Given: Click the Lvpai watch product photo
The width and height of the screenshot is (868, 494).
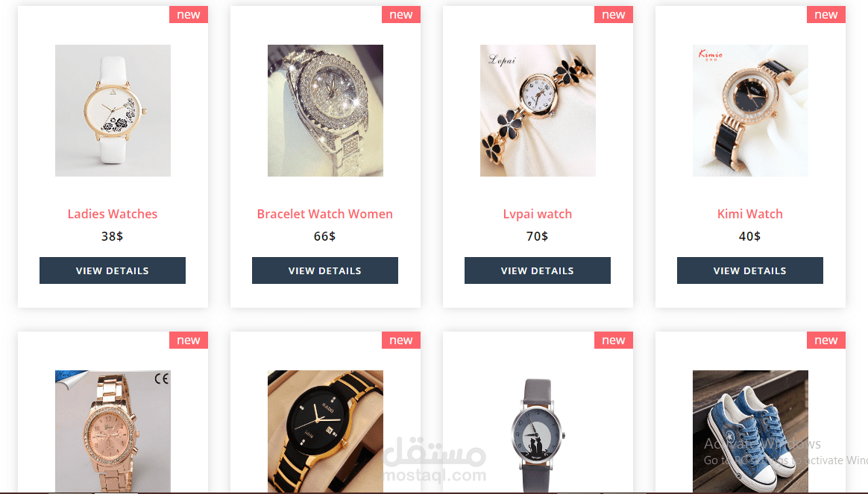Looking at the screenshot, I should (x=538, y=110).
